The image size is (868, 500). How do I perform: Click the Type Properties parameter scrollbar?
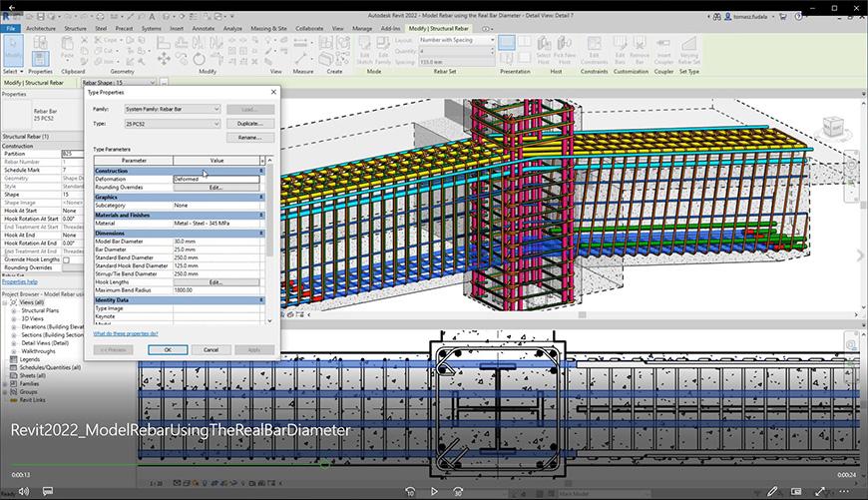pyautogui.click(x=269, y=240)
